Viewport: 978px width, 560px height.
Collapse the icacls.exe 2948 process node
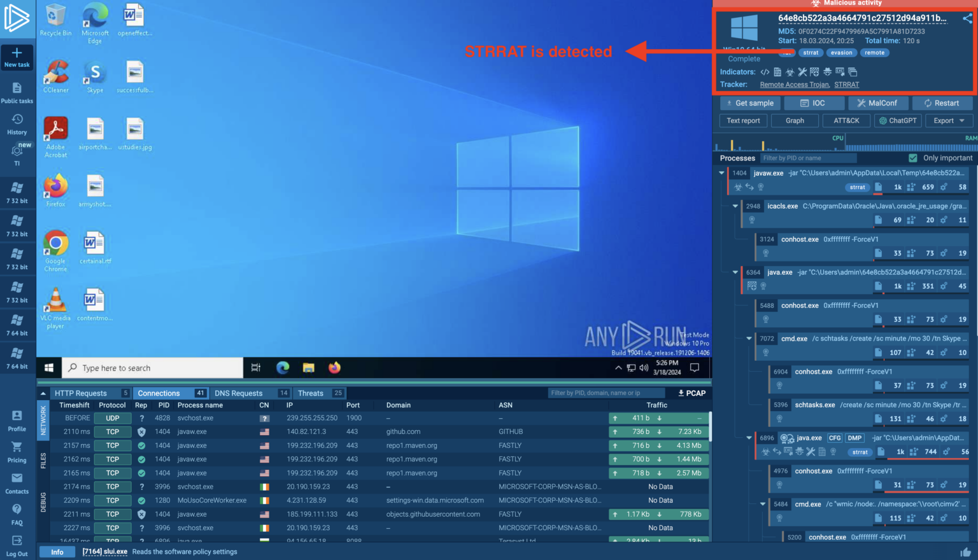pyautogui.click(x=735, y=206)
